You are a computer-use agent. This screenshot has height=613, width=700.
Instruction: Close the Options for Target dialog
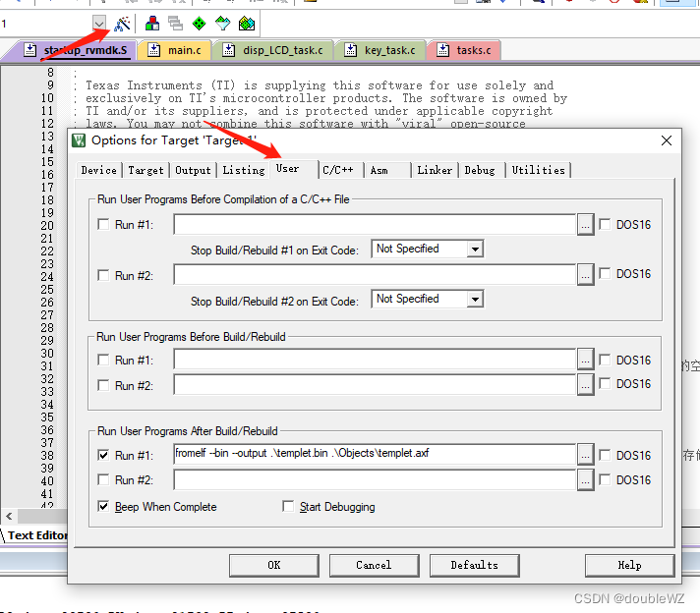(x=666, y=140)
